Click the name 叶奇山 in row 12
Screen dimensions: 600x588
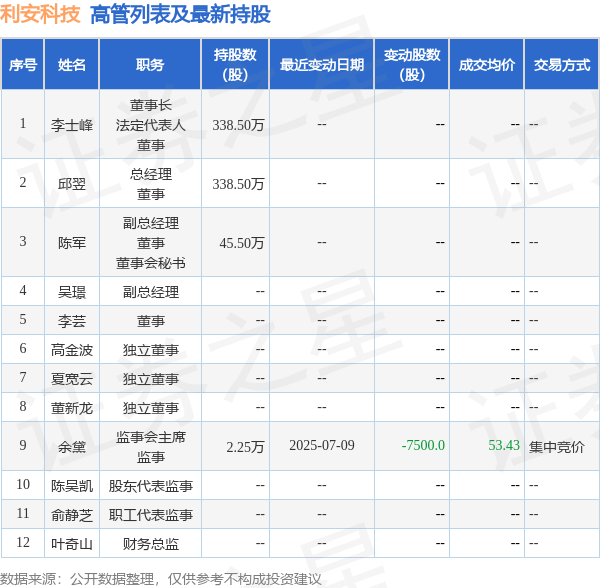pyautogui.click(x=72, y=544)
